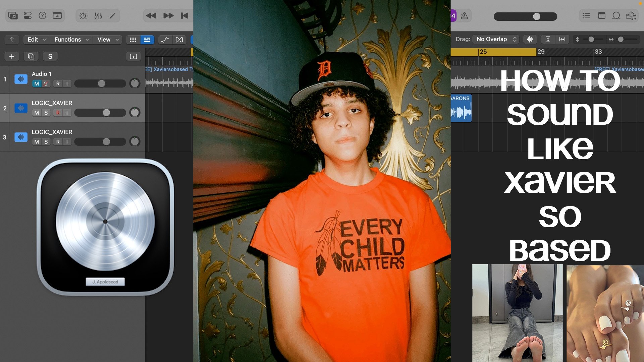Select the AARONS audio region
The height and width of the screenshot is (362, 644).
point(461,108)
